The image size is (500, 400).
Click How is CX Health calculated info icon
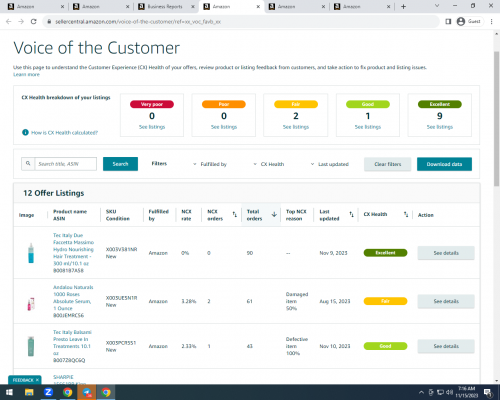25,132
